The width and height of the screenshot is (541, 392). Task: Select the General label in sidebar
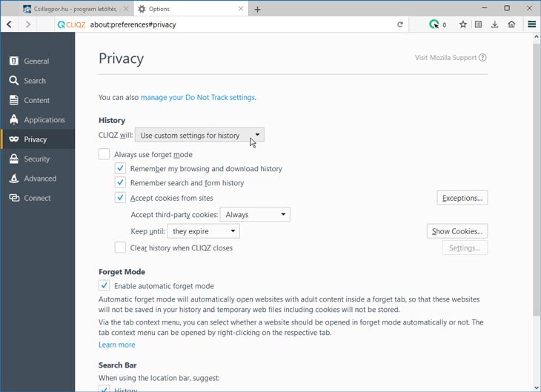(36, 61)
